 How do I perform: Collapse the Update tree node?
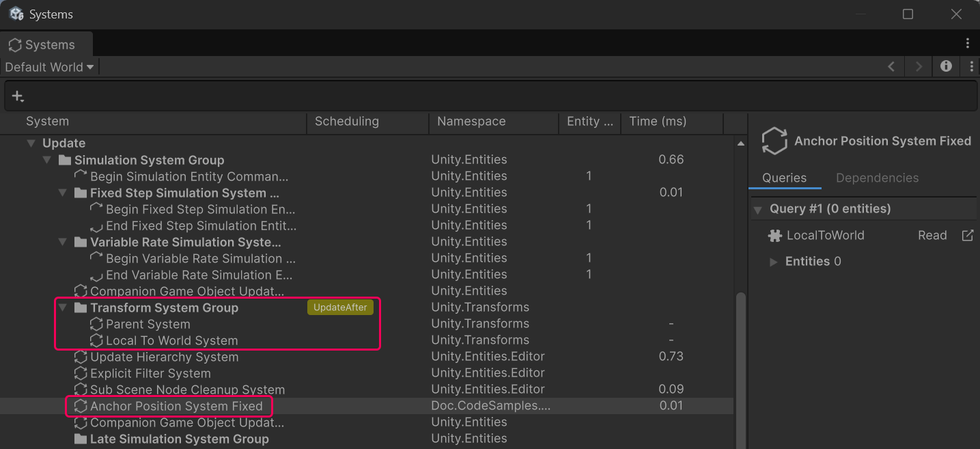(31, 144)
